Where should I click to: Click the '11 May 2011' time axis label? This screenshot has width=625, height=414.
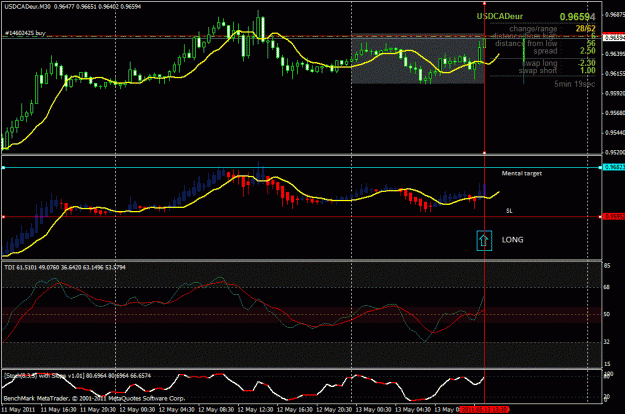[18, 410]
